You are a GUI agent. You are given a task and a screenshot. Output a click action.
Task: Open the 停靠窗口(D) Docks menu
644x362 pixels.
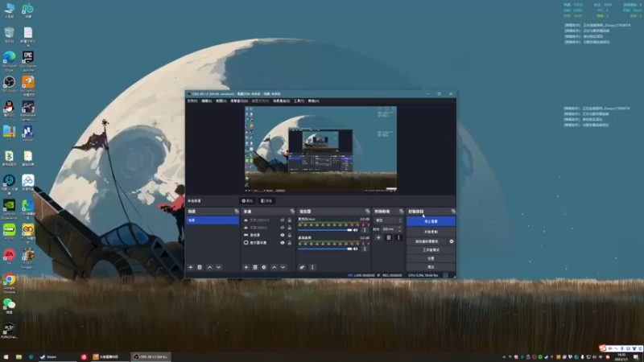(x=239, y=101)
